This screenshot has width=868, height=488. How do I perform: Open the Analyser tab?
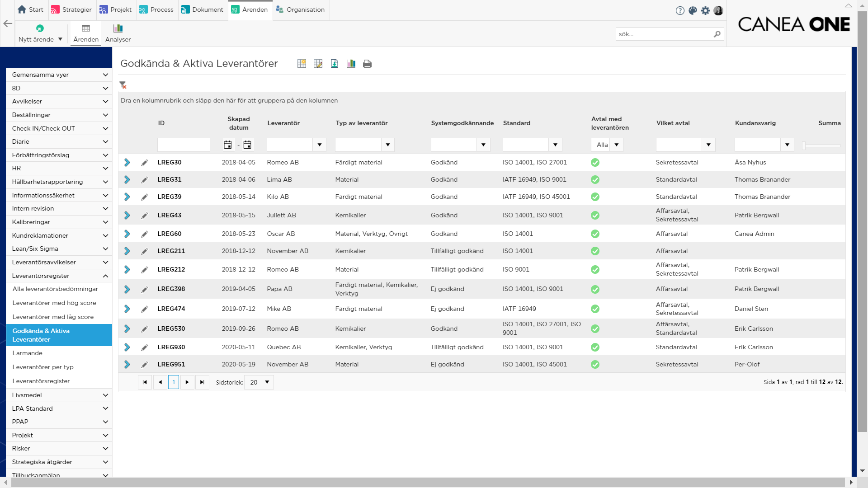click(x=118, y=33)
